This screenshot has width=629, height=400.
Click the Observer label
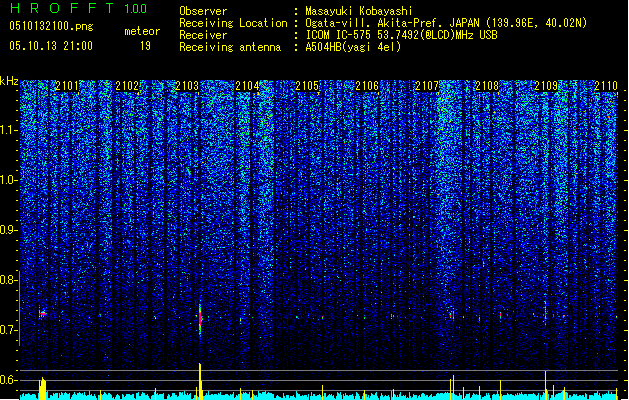[x=203, y=11]
